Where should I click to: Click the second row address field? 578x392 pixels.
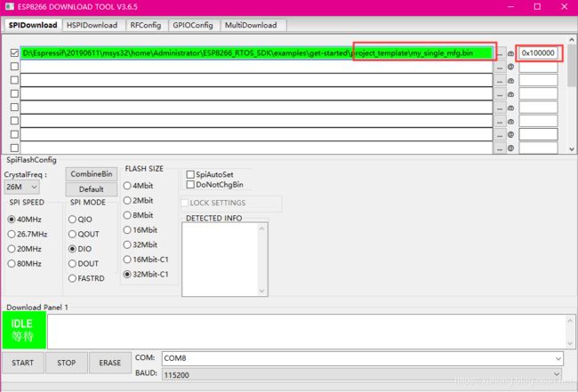538,67
